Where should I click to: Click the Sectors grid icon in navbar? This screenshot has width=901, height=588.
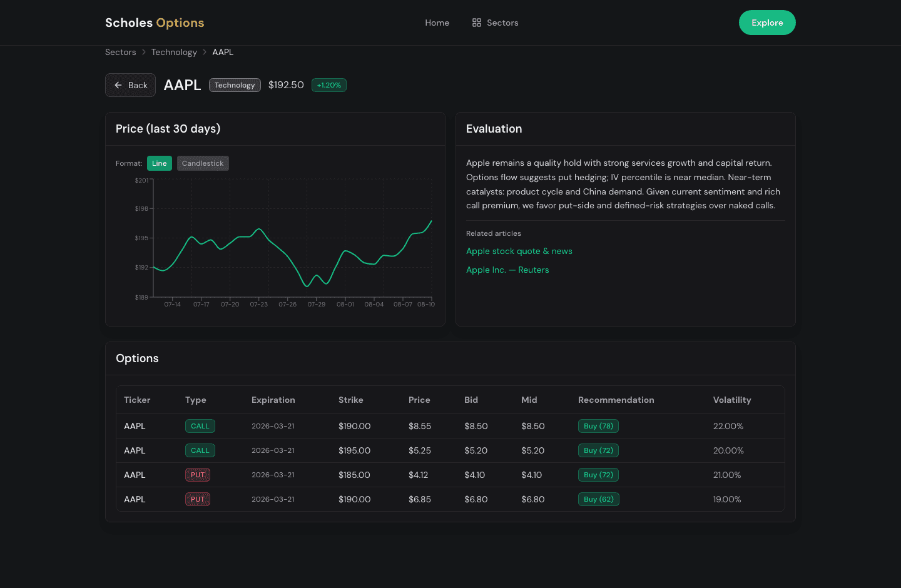[x=477, y=23]
